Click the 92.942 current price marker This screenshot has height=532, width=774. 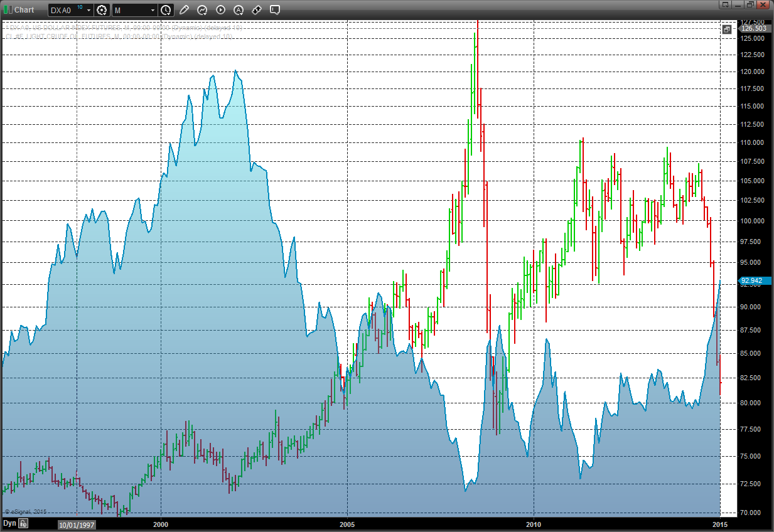(x=751, y=280)
